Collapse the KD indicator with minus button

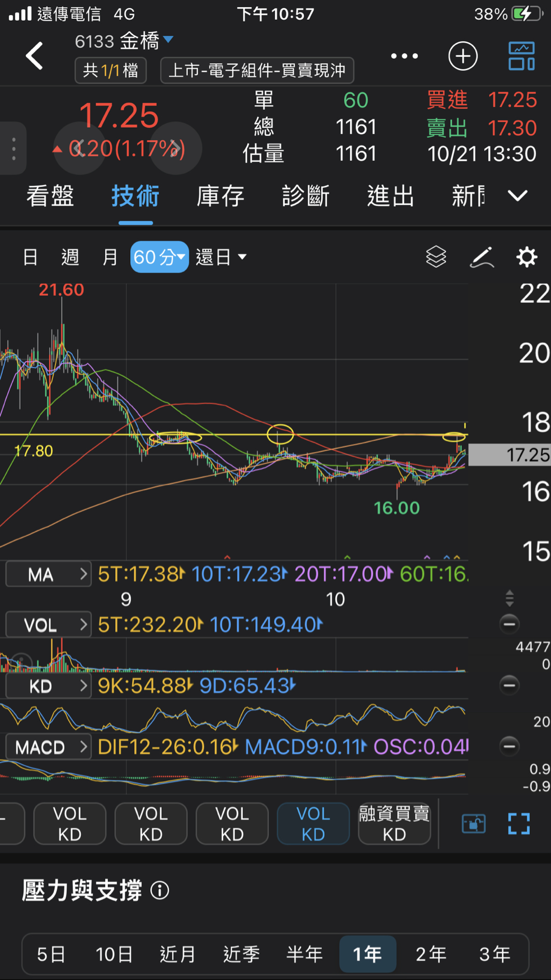click(x=509, y=685)
